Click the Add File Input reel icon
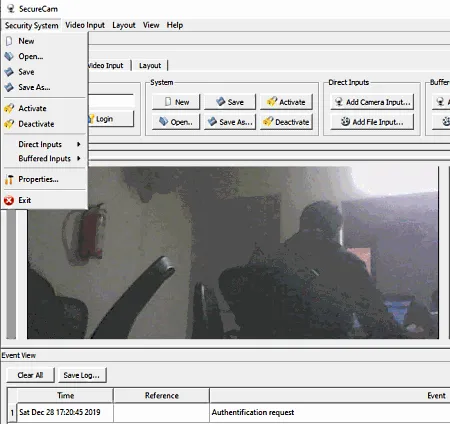The width and height of the screenshot is (450, 424). click(345, 122)
